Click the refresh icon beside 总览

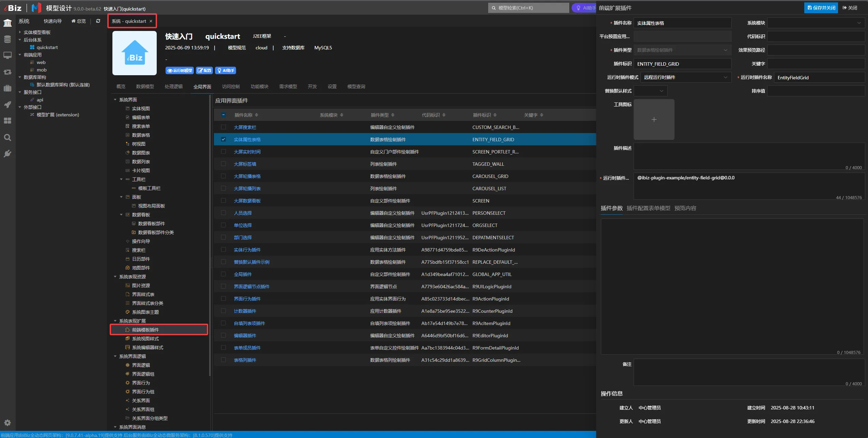pos(98,21)
